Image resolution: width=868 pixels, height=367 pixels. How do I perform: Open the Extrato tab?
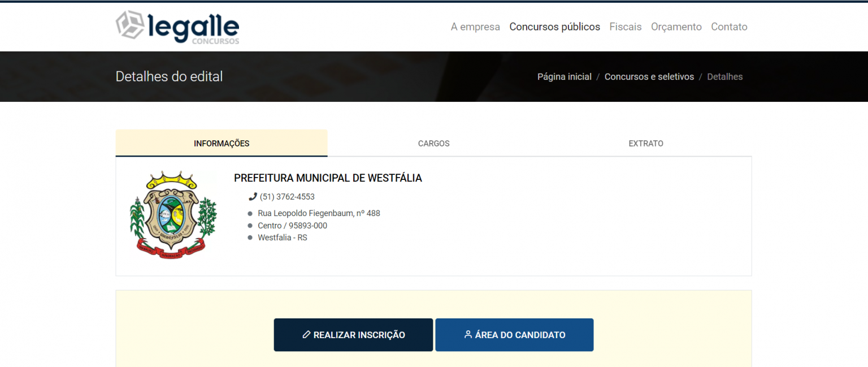(x=645, y=144)
